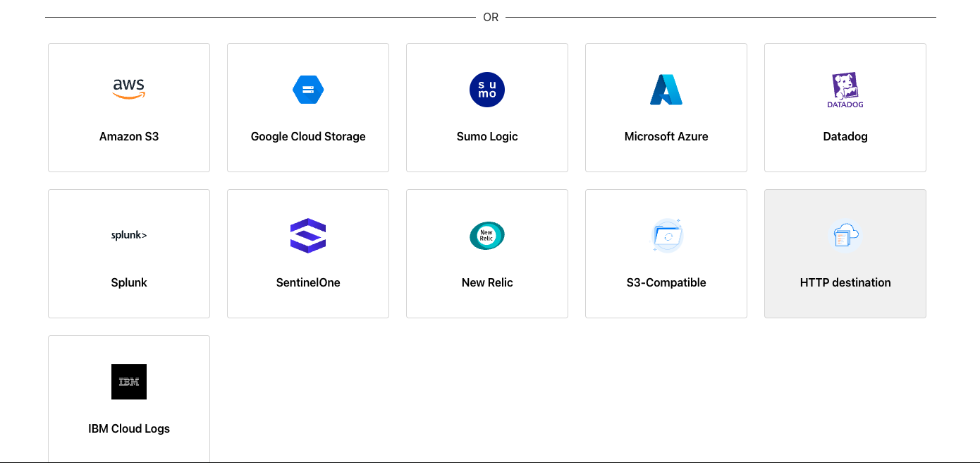Click the S3-Compatible folder sync icon
The width and height of the screenshot is (980, 463).
[x=666, y=236]
